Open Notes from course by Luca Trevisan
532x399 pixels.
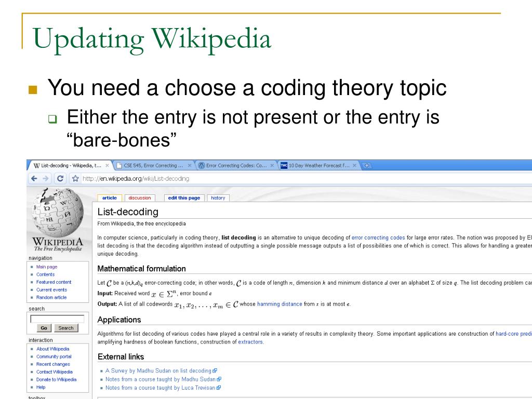(x=160, y=388)
